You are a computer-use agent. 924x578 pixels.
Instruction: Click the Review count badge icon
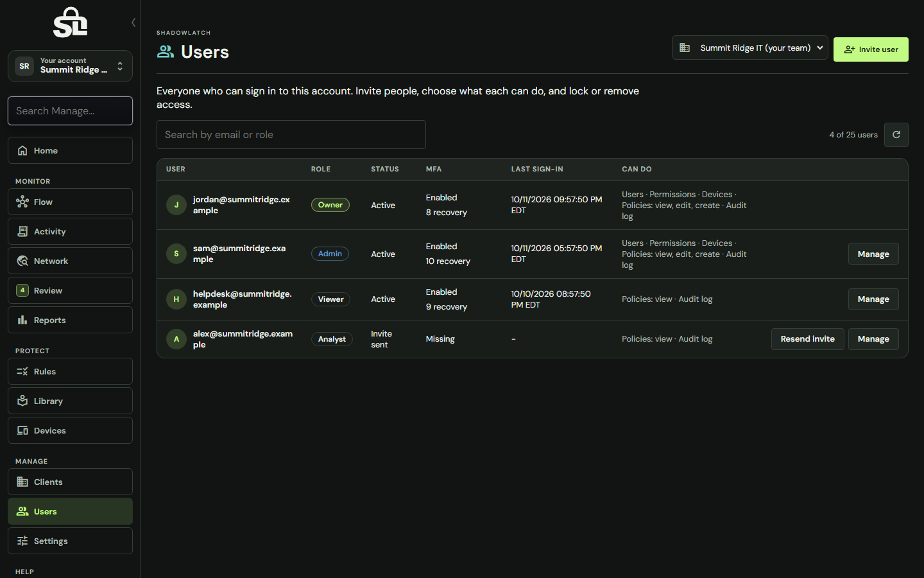[x=22, y=290]
